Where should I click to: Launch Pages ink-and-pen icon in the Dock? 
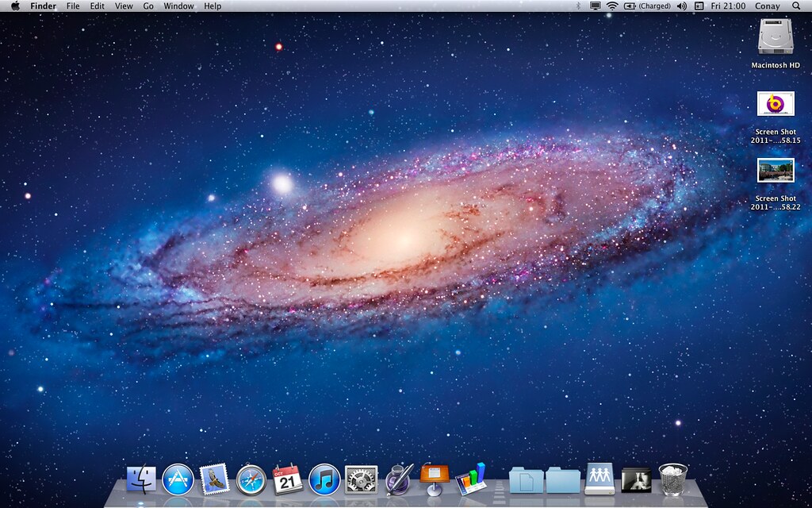tap(399, 479)
